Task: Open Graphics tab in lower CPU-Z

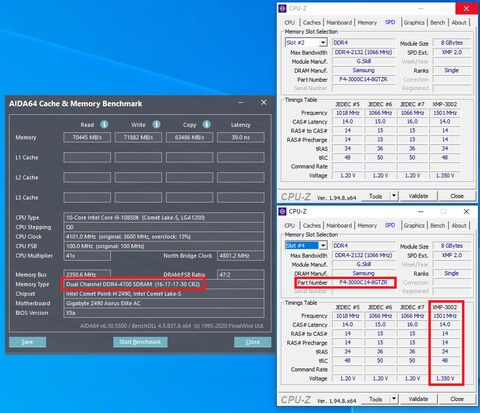Action: coord(414,225)
